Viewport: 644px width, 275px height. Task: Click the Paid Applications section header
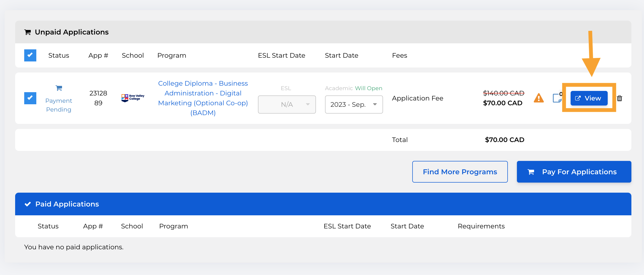click(67, 204)
